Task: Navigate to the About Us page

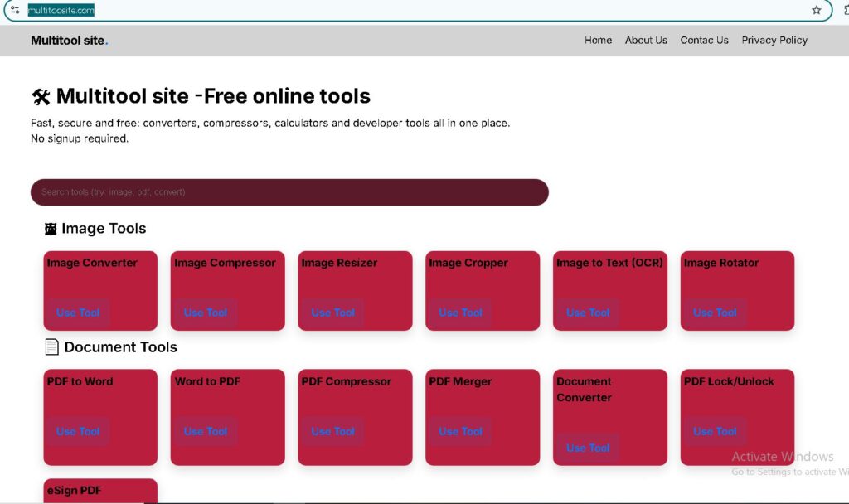Action: point(646,40)
